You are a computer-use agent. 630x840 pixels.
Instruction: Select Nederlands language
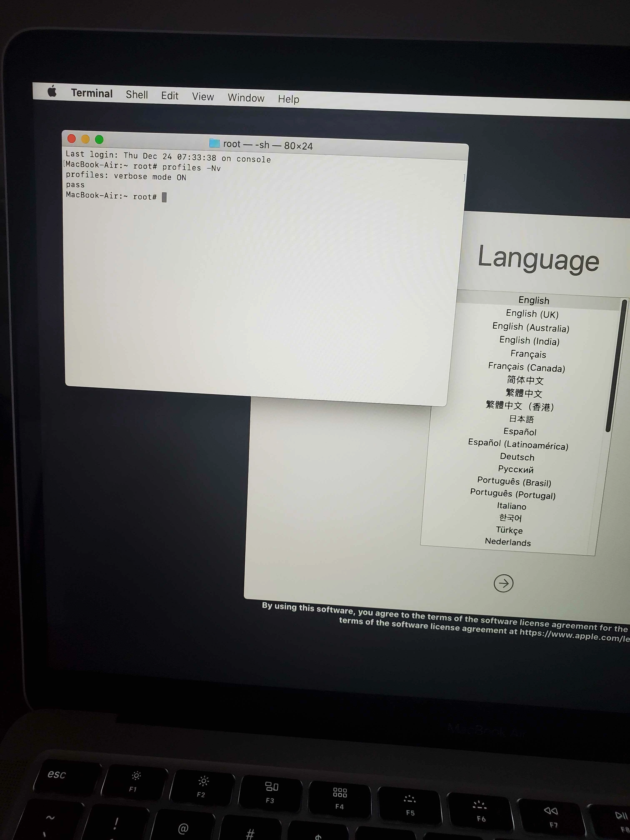click(x=508, y=542)
